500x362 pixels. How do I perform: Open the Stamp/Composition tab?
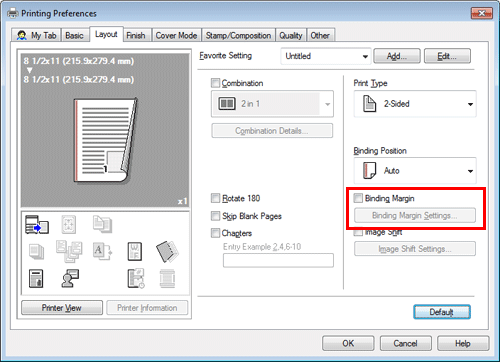point(238,35)
